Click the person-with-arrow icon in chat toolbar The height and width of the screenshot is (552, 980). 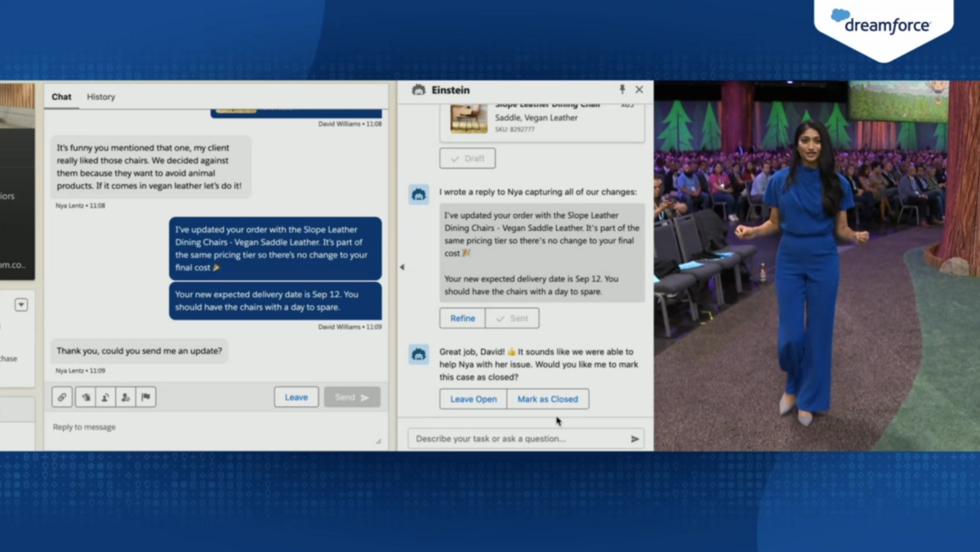pos(105,397)
